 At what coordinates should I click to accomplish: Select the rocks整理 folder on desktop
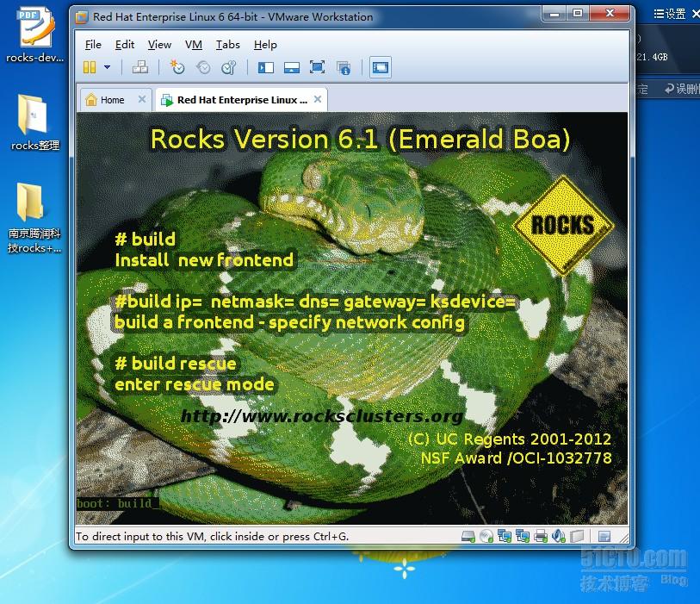tap(34, 123)
